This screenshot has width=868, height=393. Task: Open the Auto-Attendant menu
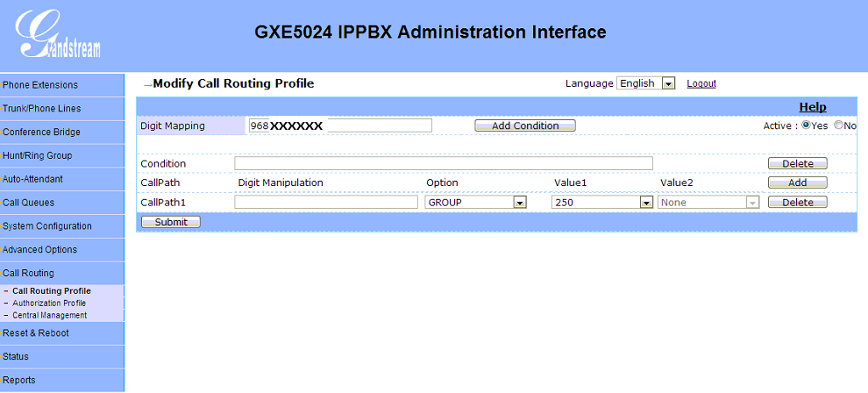coord(61,179)
